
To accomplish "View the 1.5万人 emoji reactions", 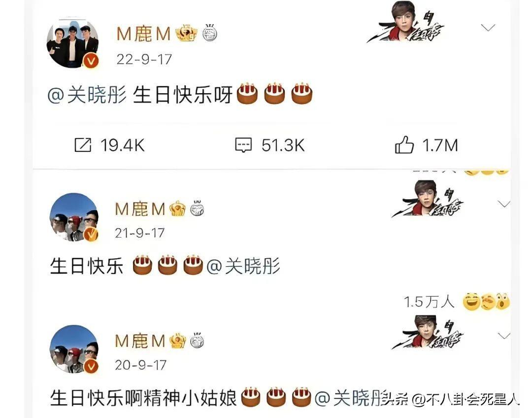I will pyautogui.click(x=457, y=302).
